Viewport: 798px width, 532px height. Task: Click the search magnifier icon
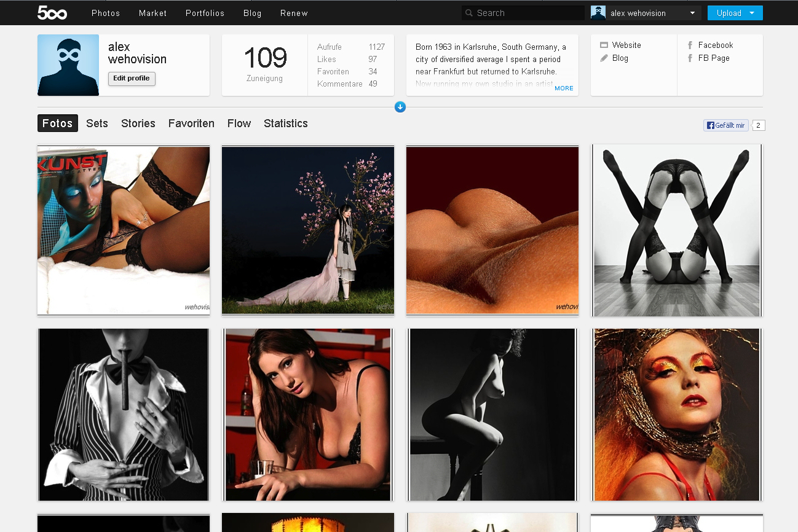point(469,13)
